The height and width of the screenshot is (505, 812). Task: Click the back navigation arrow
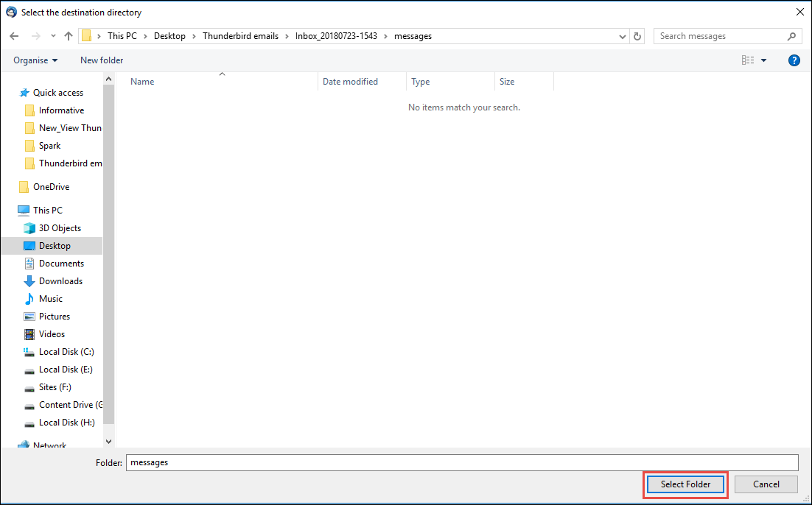[13, 35]
